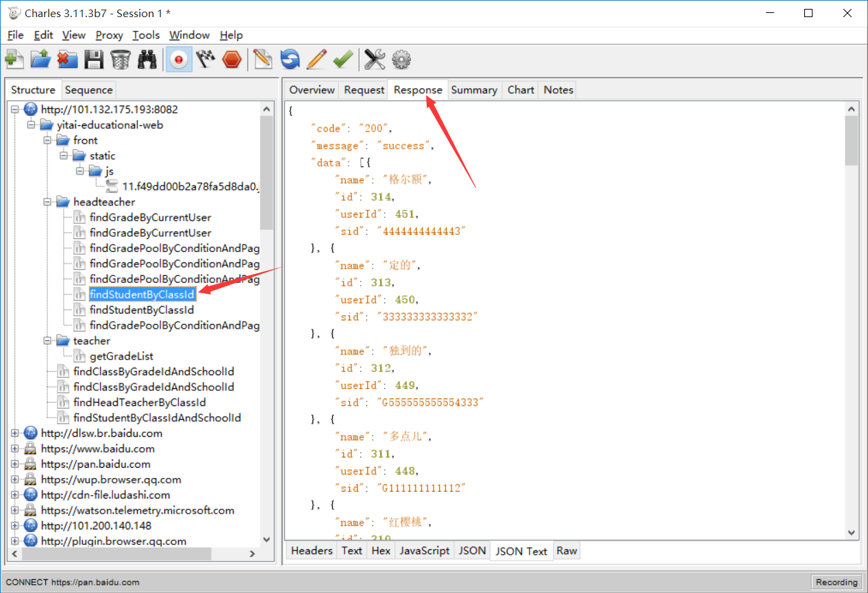Select the 11.f49dd00b2a78fa5d8da0 js file
The image size is (868, 593).
[191, 186]
